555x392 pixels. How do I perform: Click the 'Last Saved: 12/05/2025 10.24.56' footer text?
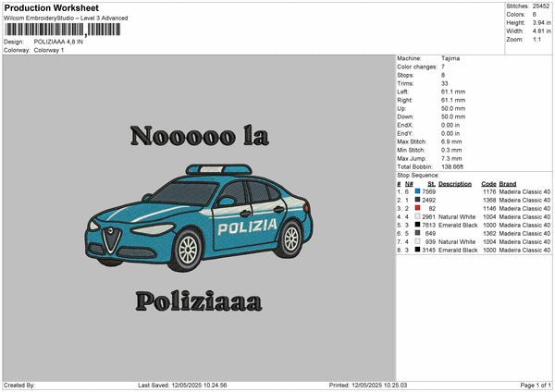pyautogui.click(x=182, y=385)
